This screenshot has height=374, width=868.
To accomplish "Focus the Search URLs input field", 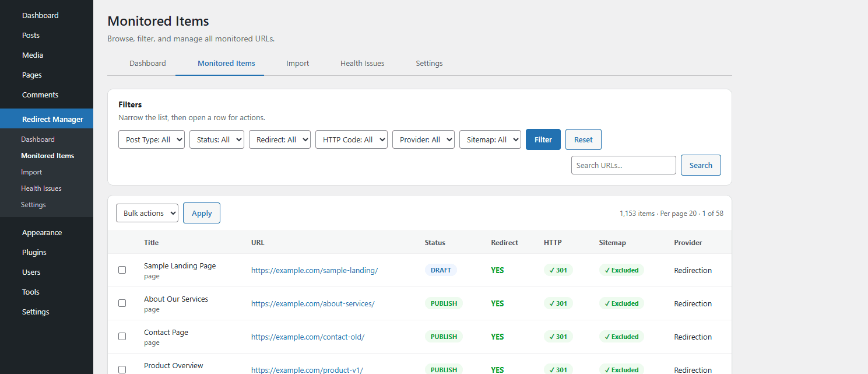I will click(x=624, y=165).
